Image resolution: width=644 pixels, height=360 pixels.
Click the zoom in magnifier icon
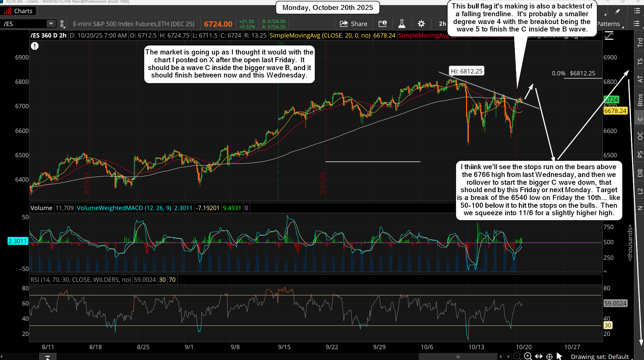[x=528, y=356]
